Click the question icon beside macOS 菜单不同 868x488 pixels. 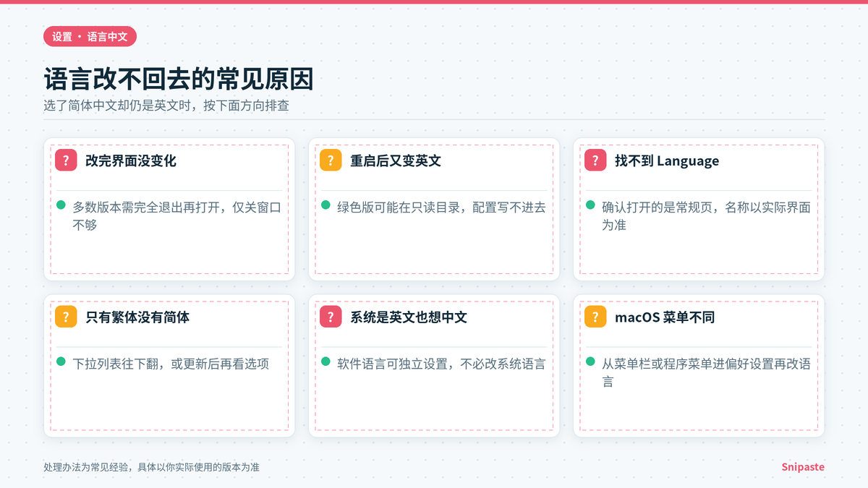click(x=595, y=317)
